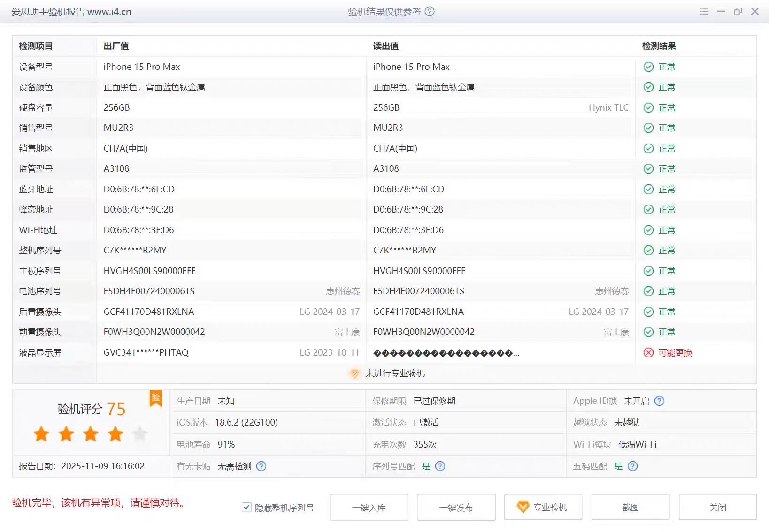Toggle the 隐藏整机序列号 checkbox

(x=246, y=508)
